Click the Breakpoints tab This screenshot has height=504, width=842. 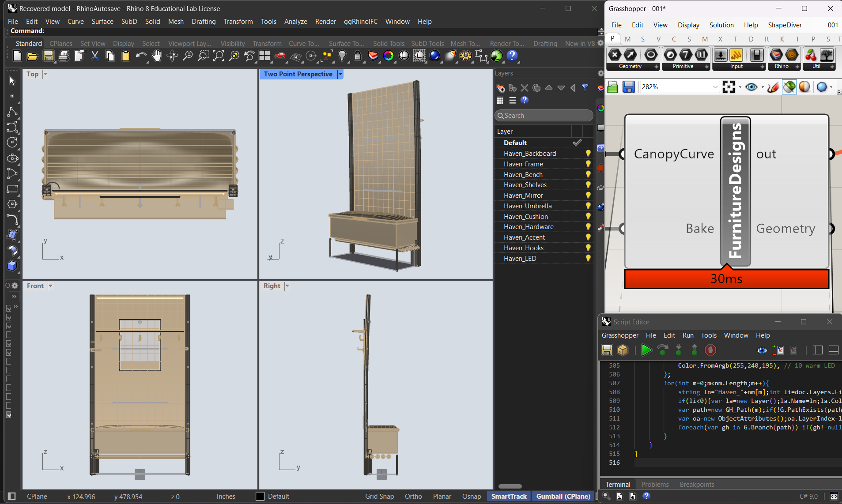[x=697, y=484]
